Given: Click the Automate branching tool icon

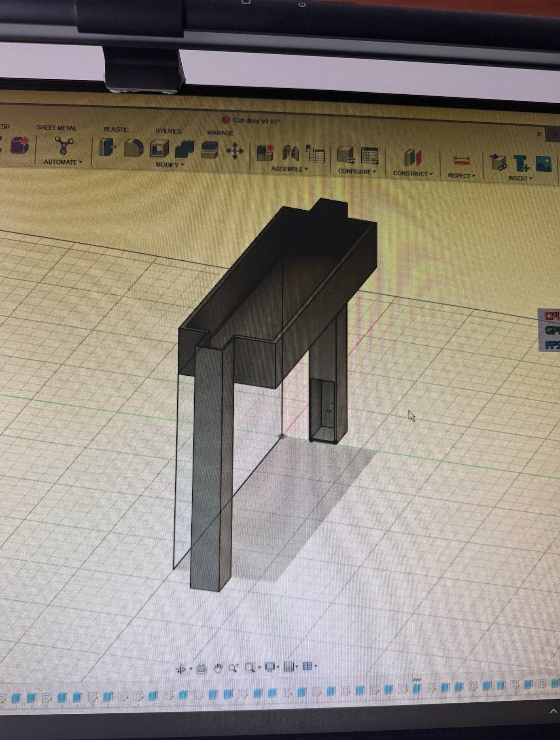Looking at the screenshot, I should click(64, 147).
